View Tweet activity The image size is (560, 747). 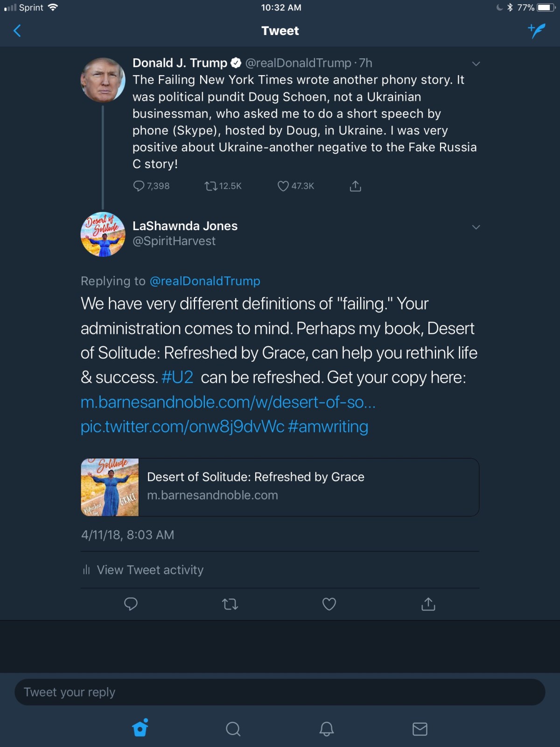[x=150, y=570]
